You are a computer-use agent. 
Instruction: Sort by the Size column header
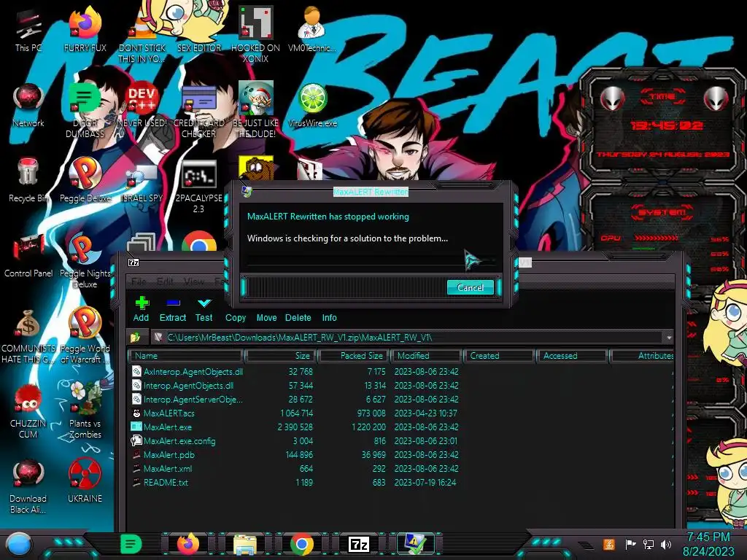pos(281,356)
